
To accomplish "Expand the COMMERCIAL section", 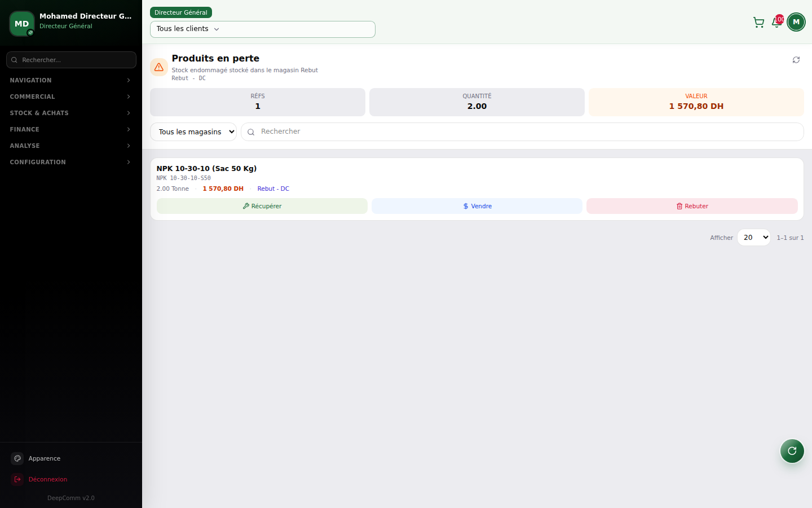I will coord(71,97).
